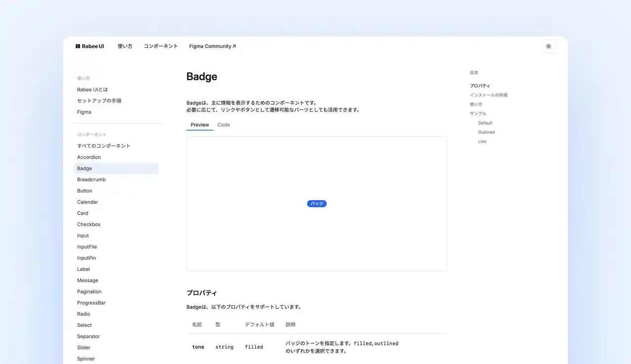
Task: Click the Rabee UI logo
Action: click(x=90, y=46)
